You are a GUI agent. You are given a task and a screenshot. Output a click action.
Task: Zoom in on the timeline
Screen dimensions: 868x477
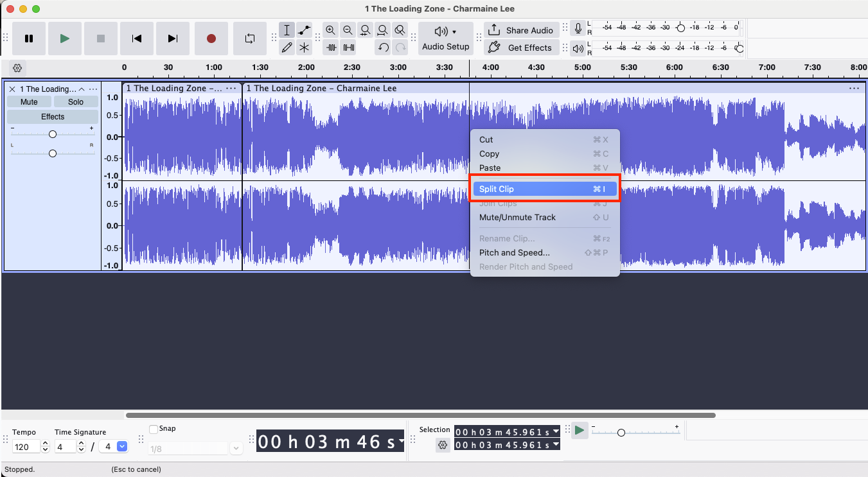(330, 30)
